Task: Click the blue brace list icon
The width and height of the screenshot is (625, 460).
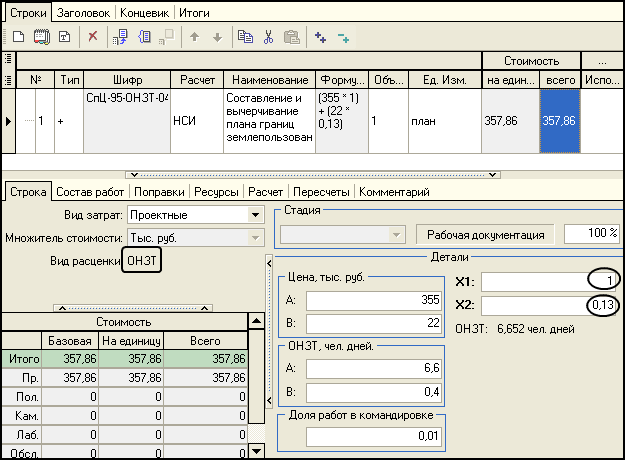Action: 144,37
